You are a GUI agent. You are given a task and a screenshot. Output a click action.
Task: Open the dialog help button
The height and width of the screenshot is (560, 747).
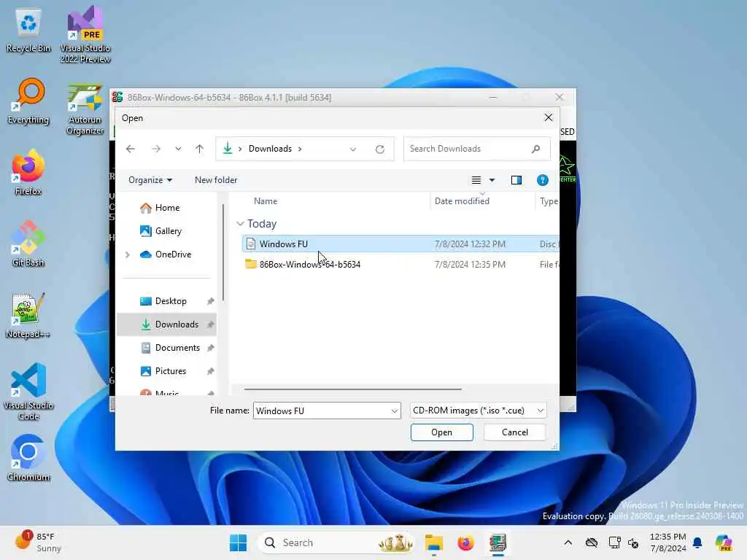(543, 180)
